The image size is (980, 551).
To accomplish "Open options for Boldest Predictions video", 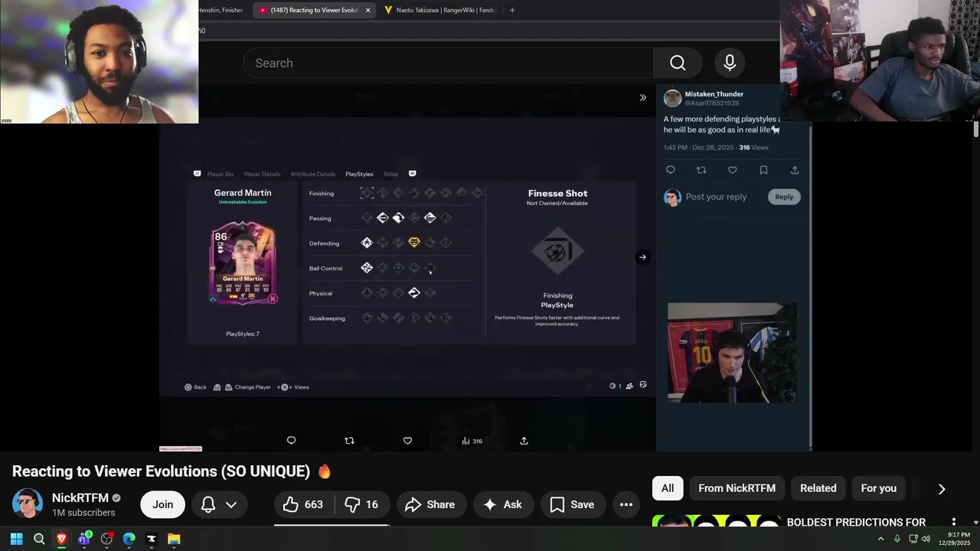I will (x=954, y=522).
